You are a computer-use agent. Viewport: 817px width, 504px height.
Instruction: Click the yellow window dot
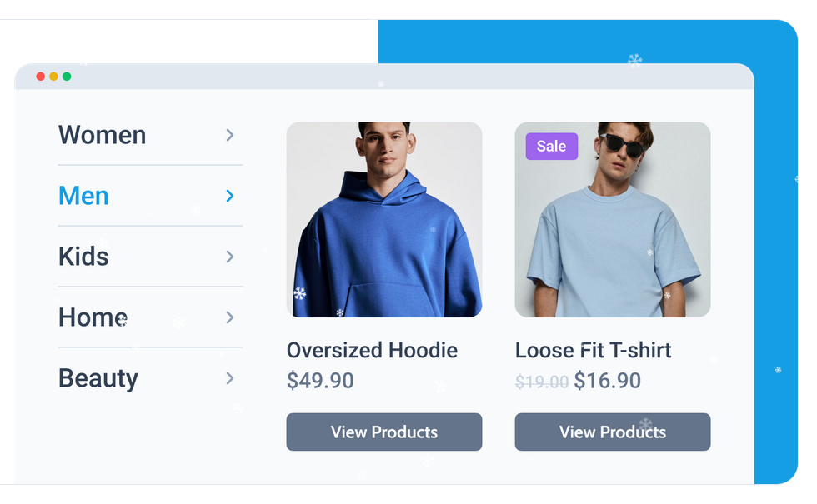(53, 77)
